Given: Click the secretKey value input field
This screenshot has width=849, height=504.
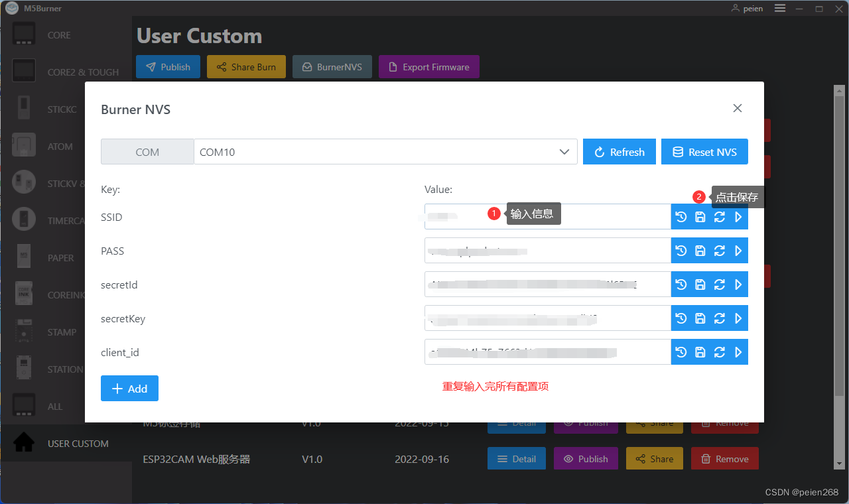Looking at the screenshot, I should (x=548, y=318).
